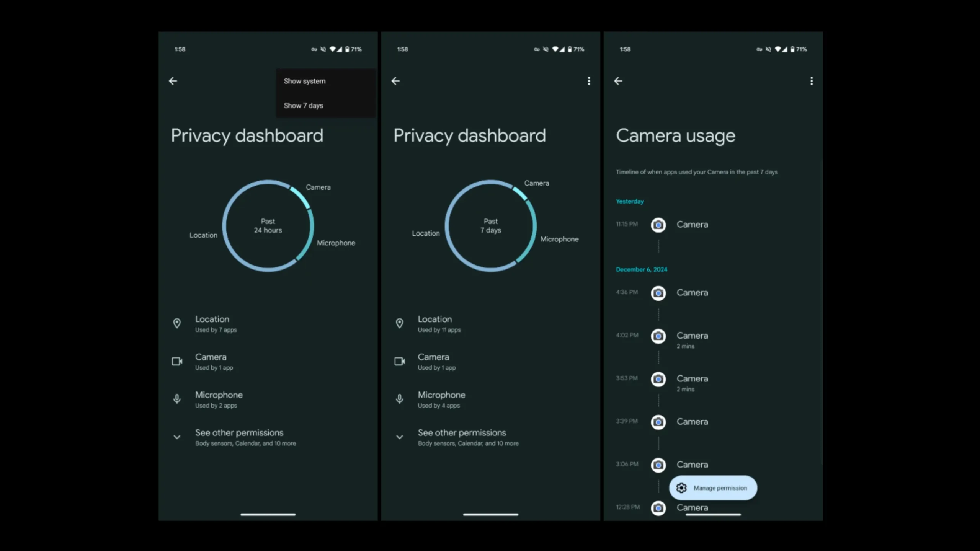
Task: Tap Microphone label on the 24 hours chart
Action: [336, 243]
